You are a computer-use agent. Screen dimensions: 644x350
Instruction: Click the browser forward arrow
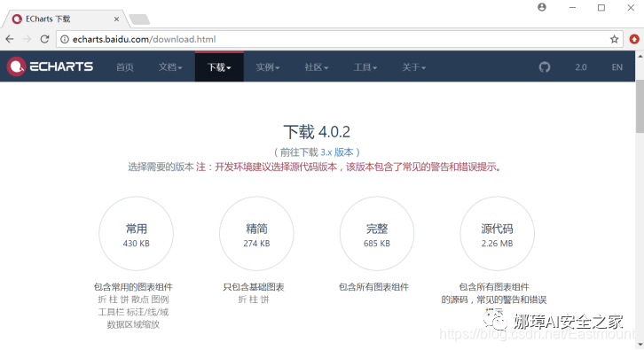pos(27,39)
